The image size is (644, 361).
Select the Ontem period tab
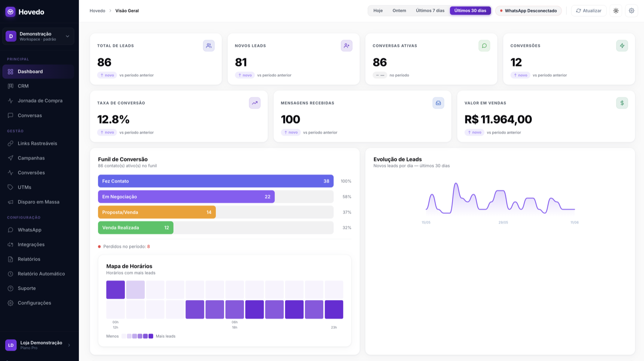click(399, 11)
